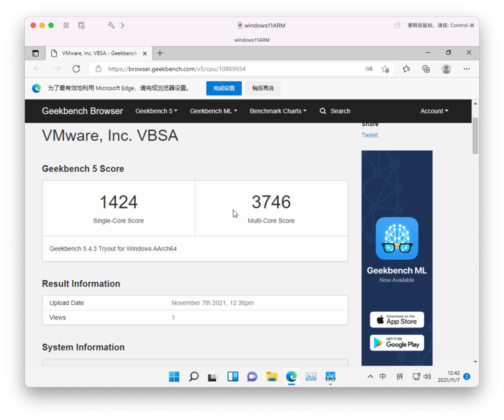The width and height of the screenshot is (504, 420).
Task: Pause the virtual machine
Action: tap(66, 25)
